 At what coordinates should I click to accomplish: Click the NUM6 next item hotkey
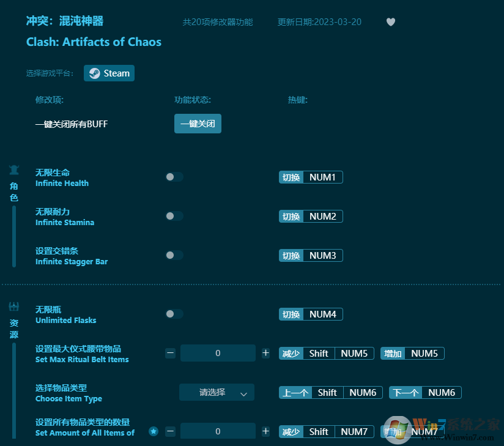(441, 393)
